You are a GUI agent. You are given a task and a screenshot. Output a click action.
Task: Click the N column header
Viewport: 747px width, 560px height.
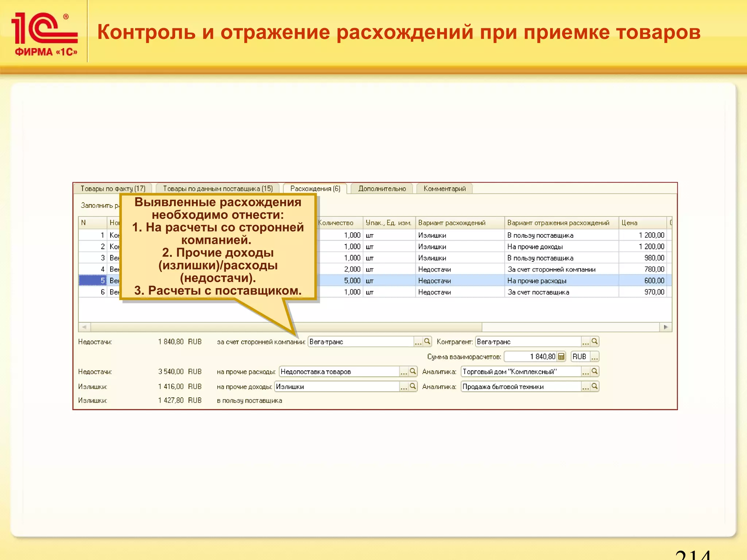pyautogui.click(x=93, y=223)
